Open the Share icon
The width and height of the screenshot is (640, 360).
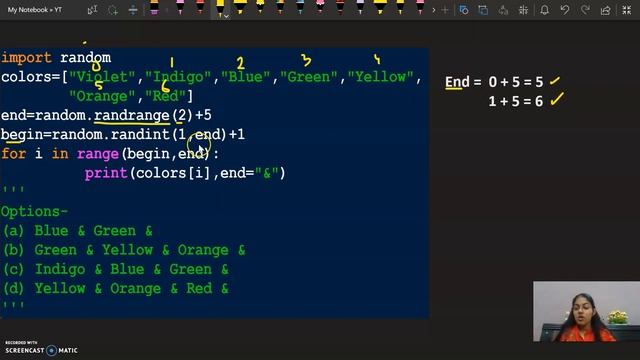pos(606,10)
